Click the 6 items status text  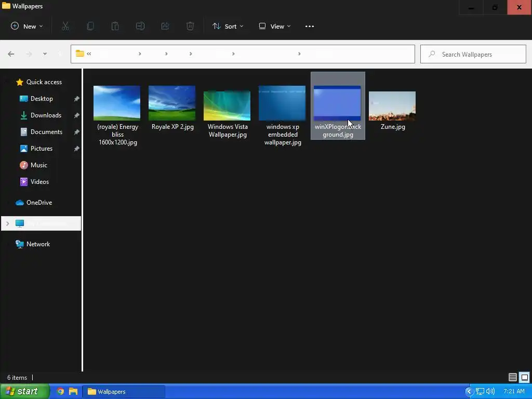(17, 377)
